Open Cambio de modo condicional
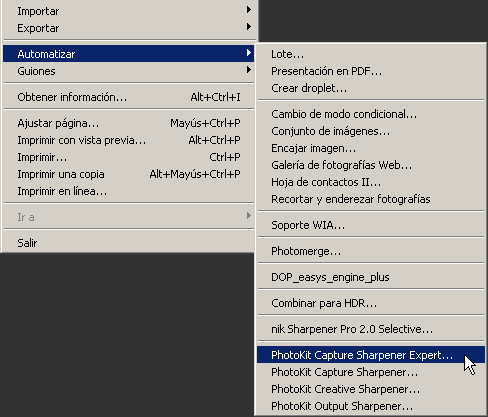The width and height of the screenshot is (488, 417). tap(371, 114)
